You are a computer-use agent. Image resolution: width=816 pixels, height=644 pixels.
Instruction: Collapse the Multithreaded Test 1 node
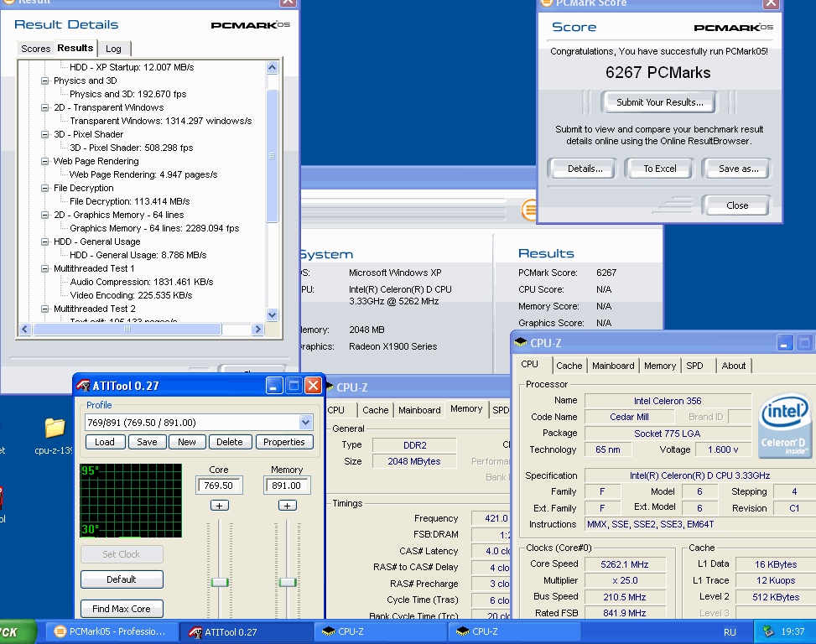[x=45, y=268]
